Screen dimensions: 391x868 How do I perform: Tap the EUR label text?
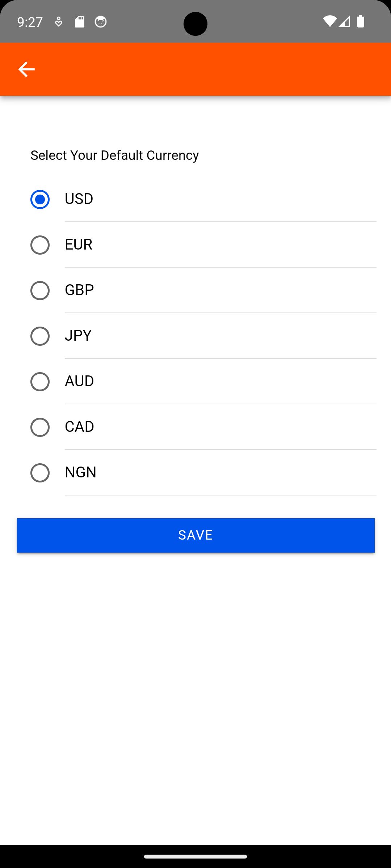(x=79, y=244)
